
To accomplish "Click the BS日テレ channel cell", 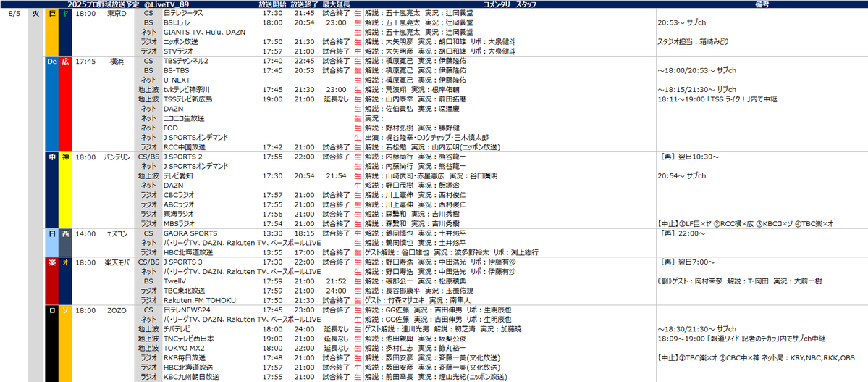I will 177,22.
